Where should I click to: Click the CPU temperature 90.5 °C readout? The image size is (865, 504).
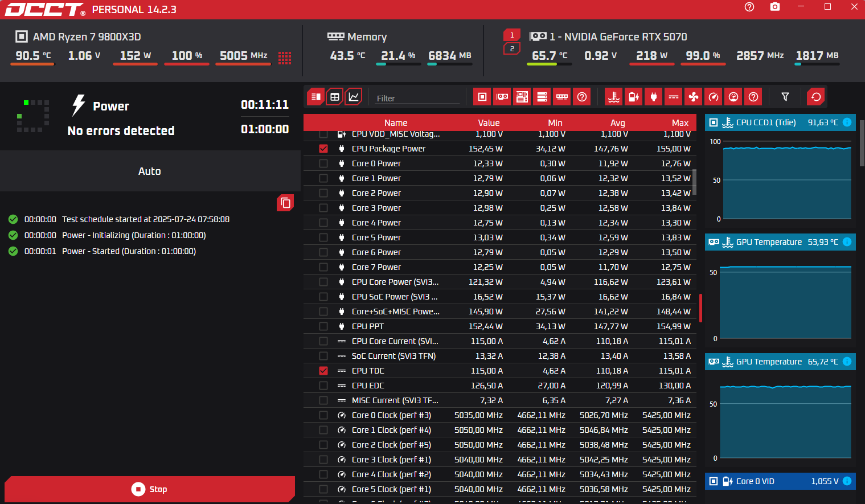coord(33,55)
